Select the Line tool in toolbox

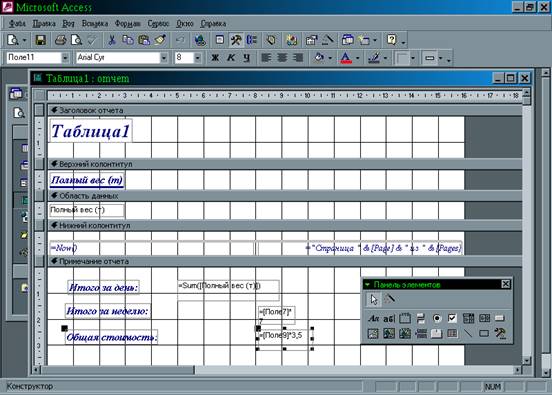[x=468, y=333]
